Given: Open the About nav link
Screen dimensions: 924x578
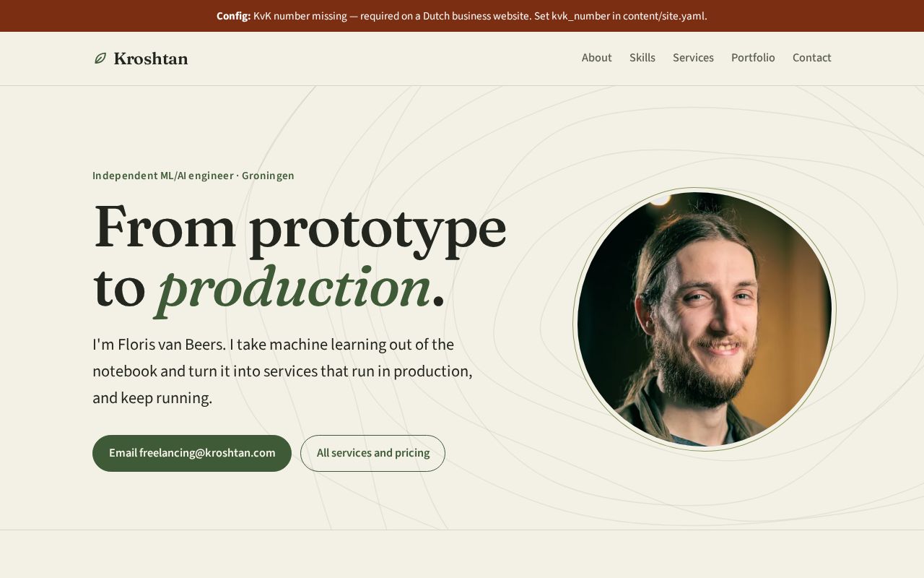Looking at the screenshot, I should coord(597,58).
